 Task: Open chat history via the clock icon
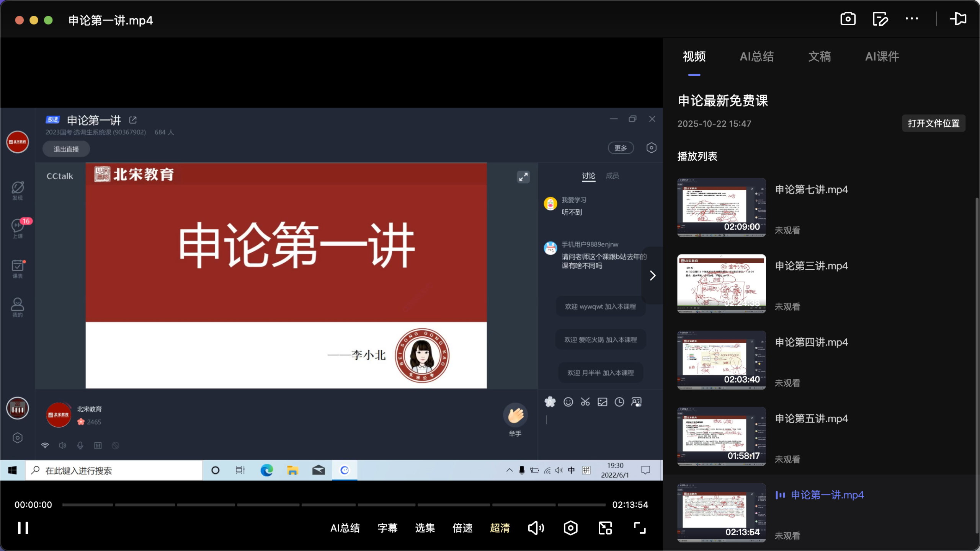pyautogui.click(x=619, y=402)
